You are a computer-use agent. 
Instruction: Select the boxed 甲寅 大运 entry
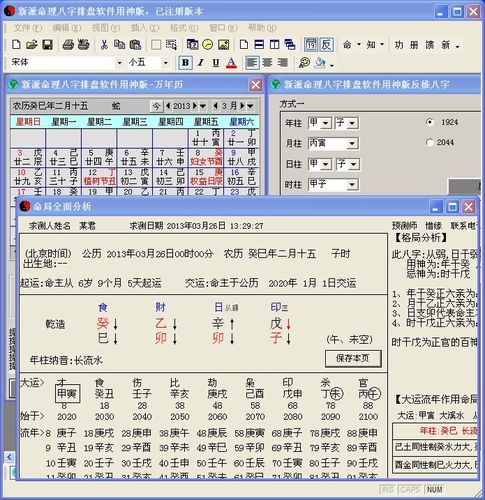(x=67, y=394)
